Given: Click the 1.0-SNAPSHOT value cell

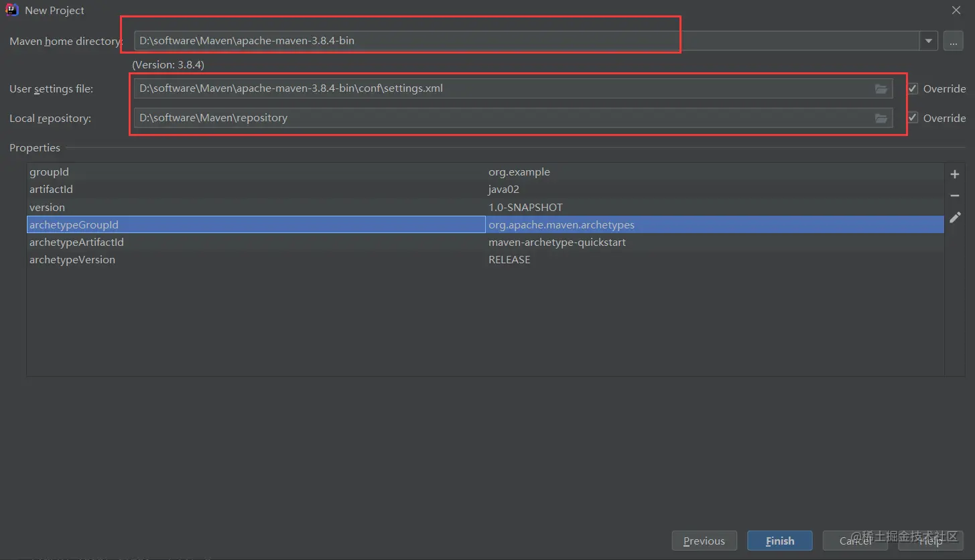Looking at the screenshot, I should 716,207.
